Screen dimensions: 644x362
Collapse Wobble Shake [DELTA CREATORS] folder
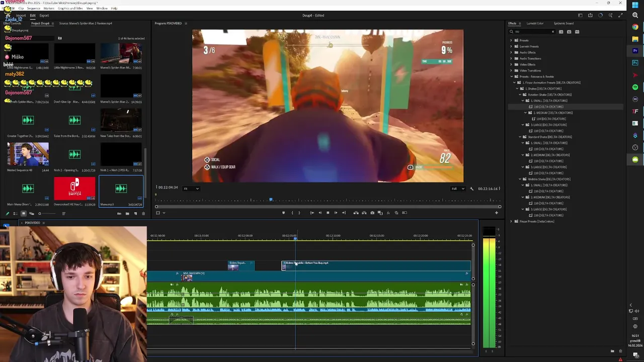520,179
